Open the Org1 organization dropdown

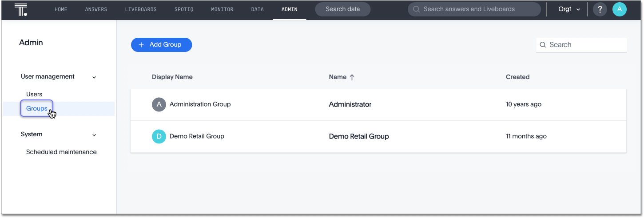(x=569, y=9)
